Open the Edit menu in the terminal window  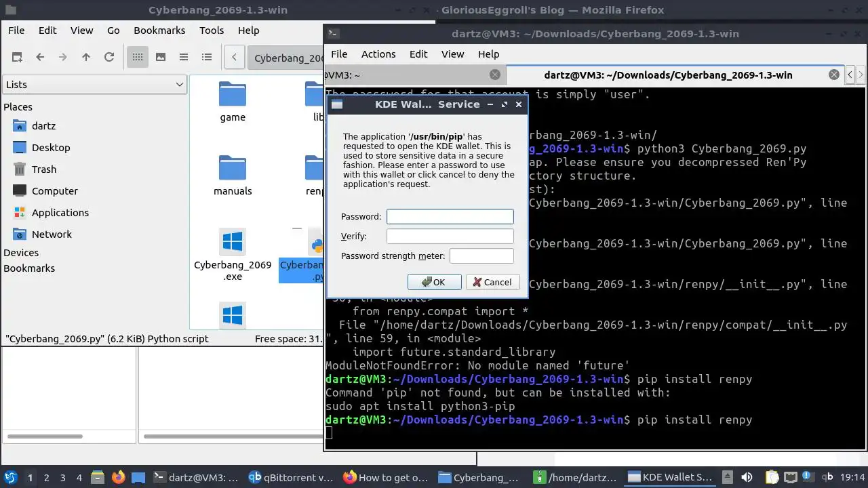[x=418, y=54]
